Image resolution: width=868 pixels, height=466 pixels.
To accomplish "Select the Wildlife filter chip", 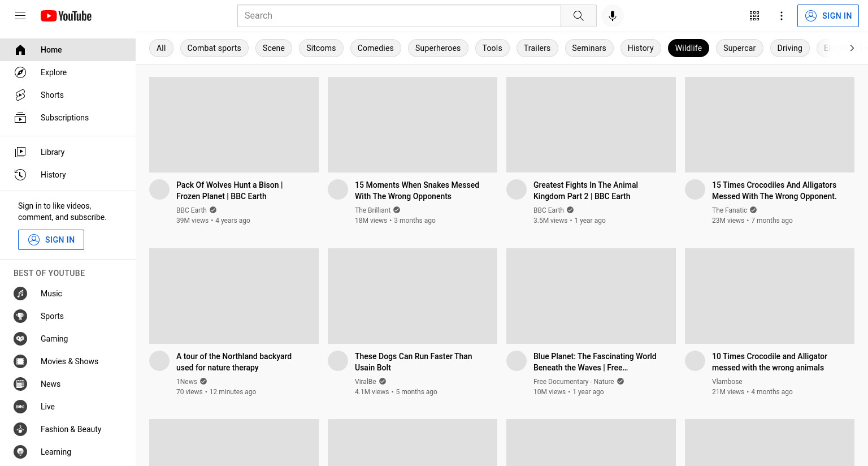I will coord(688,48).
